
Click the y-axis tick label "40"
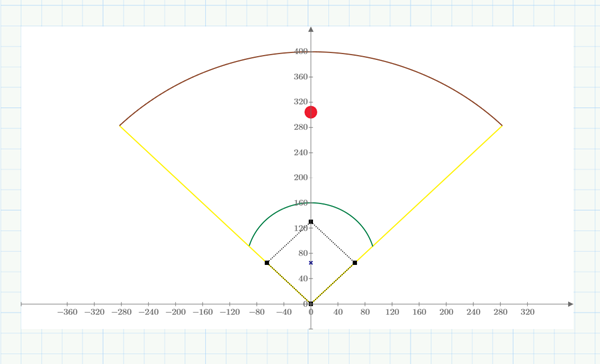[303, 278]
